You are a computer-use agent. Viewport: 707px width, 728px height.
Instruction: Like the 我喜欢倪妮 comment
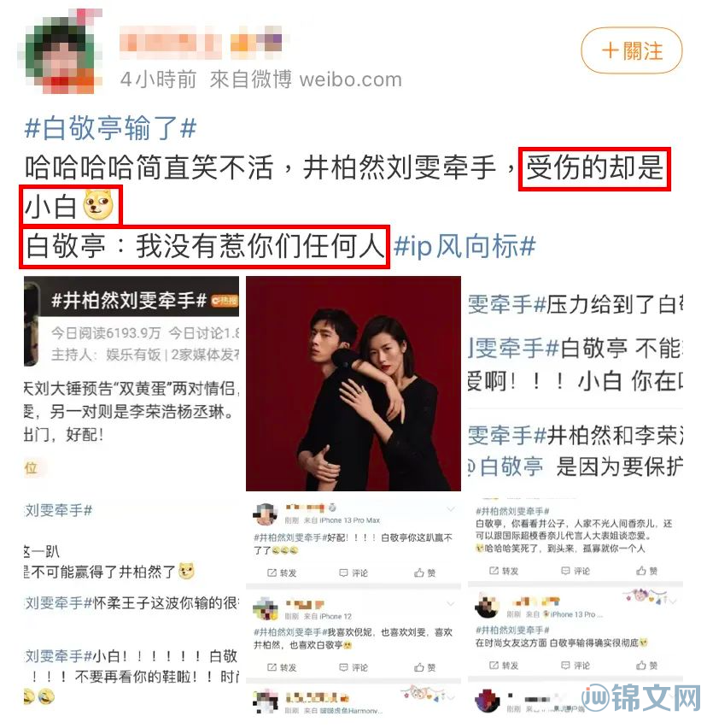pyautogui.click(x=425, y=667)
